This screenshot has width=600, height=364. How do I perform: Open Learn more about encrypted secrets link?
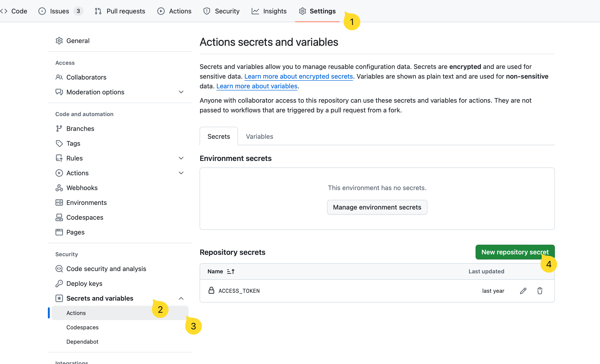[x=299, y=76]
